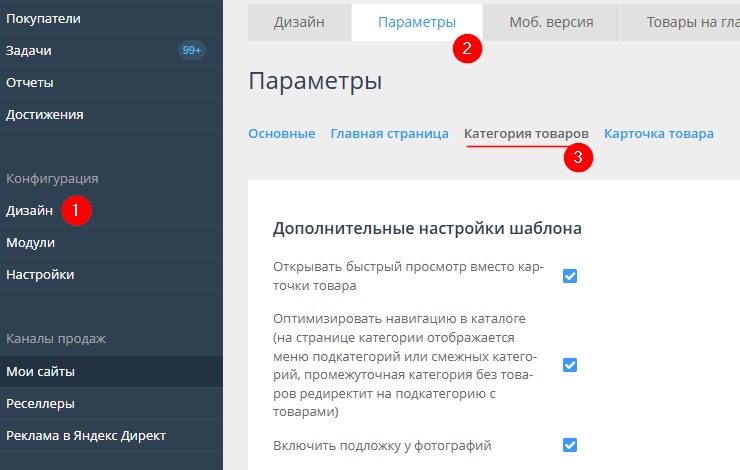Viewport: 740px width, 470px height.
Task: Open Настройки in the sidebar
Action: coord(40,274)
